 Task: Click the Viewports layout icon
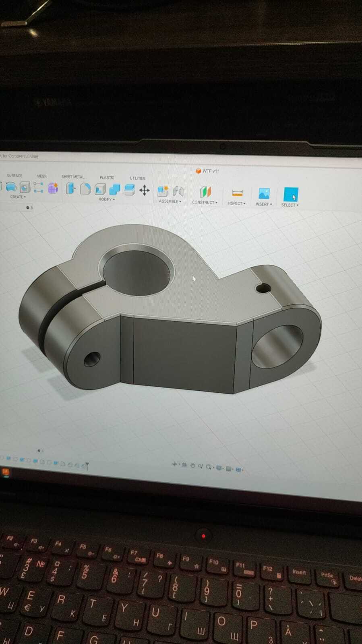pos(239,470)
